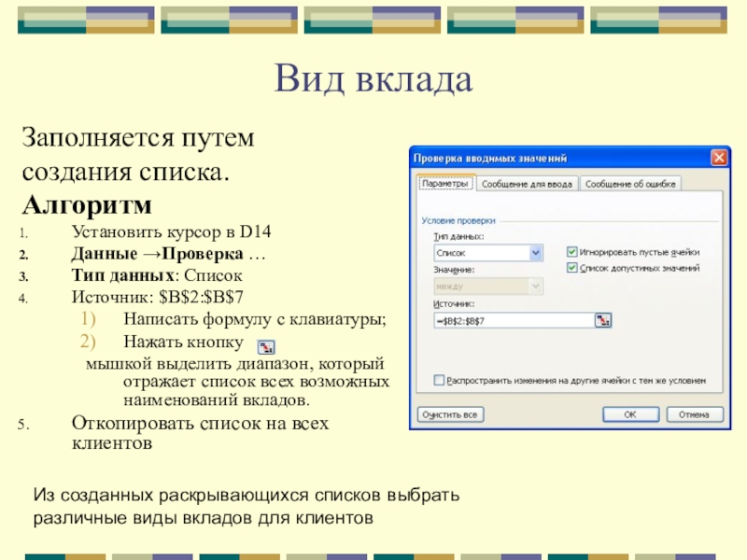Uncheck Список допустимых значений
This screenshot has width=747, height=560.
[x=572, y=269]
